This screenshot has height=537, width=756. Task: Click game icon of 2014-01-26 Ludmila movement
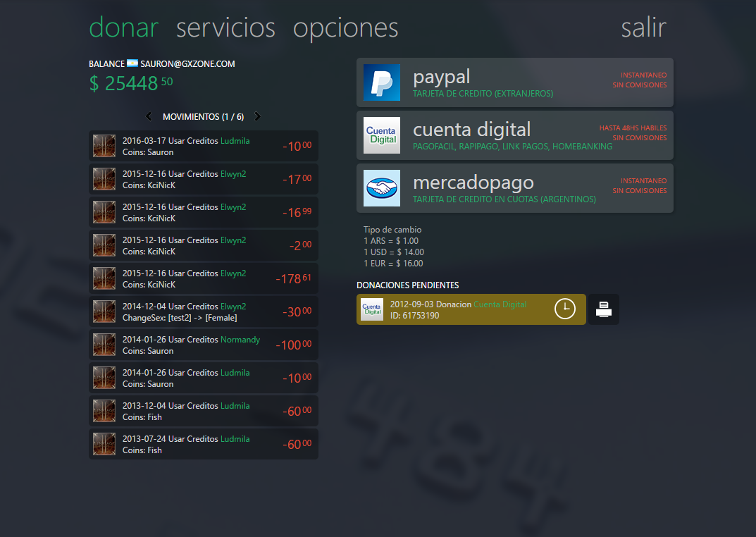tap(104, 378)
